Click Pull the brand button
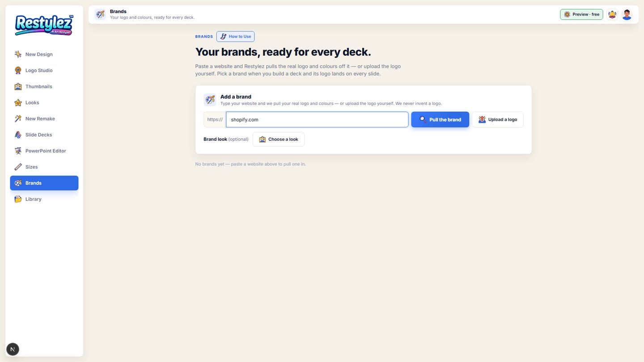The width and height of the screenshot is (644, 362). click(440, 119)
